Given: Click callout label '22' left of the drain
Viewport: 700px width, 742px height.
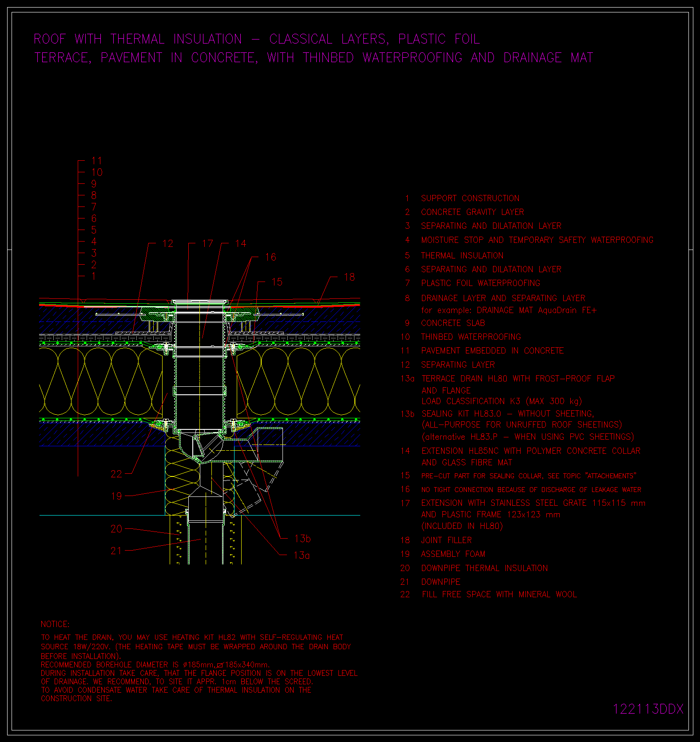Looking at the screenshot, I should click(116, 474).
